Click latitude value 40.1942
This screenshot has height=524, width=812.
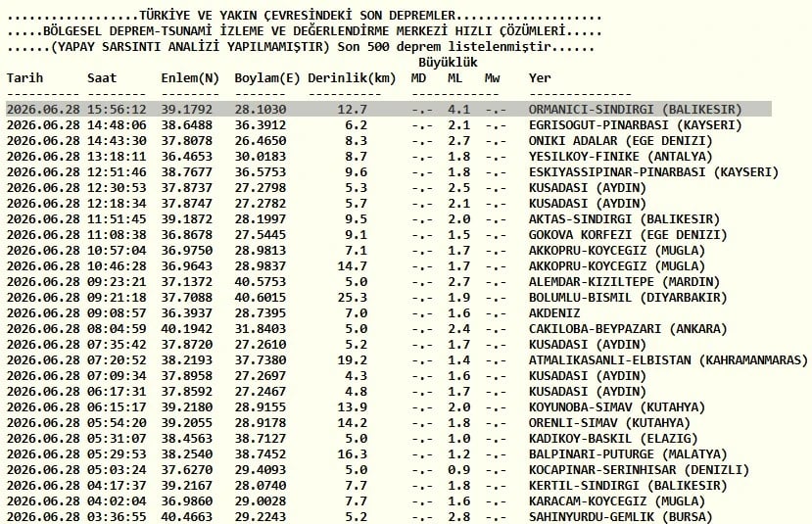coord(186,329)
